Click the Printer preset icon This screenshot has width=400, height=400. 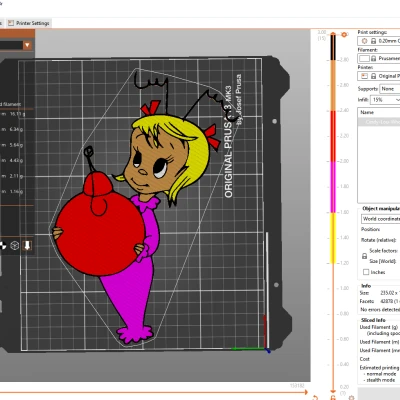click(x=364, y=76)
